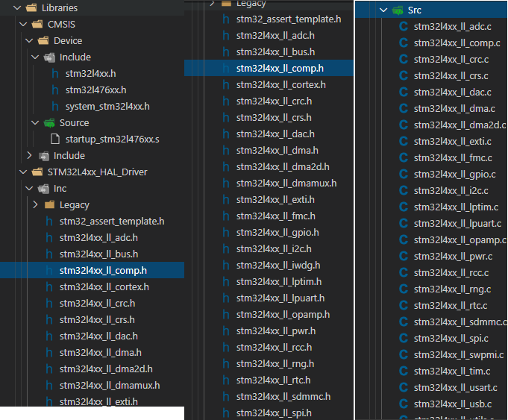Click header icon of stm32l4xx_ll_iwdg.h
The width and height of the screenshot is (508, 420).
(226, 266)
